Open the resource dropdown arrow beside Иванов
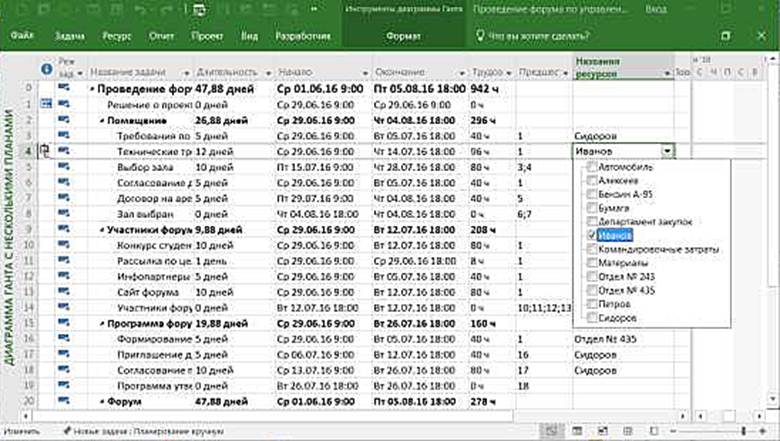This screenshot has width=780, height=441. click(667, 151)
